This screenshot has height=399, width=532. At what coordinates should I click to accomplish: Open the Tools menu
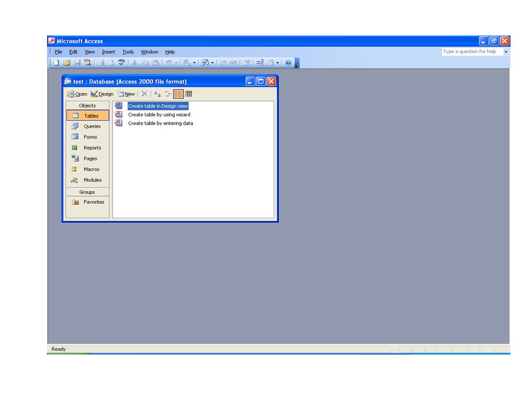128,52
